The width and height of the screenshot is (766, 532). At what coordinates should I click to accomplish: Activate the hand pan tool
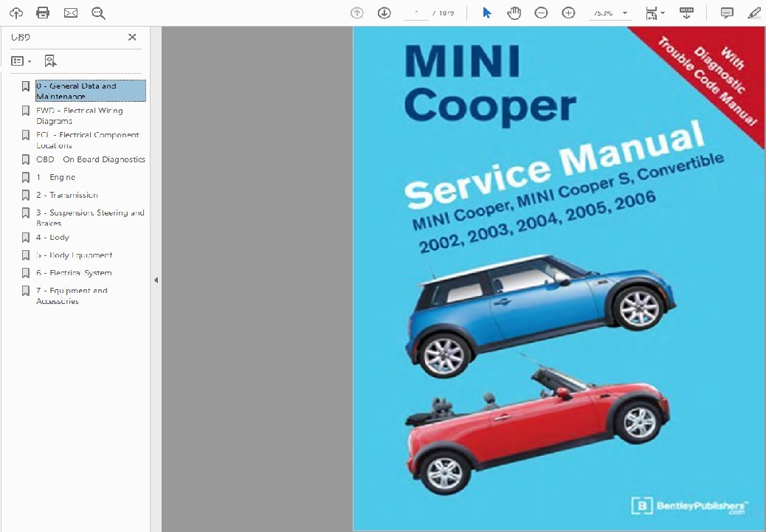[514, 13]
